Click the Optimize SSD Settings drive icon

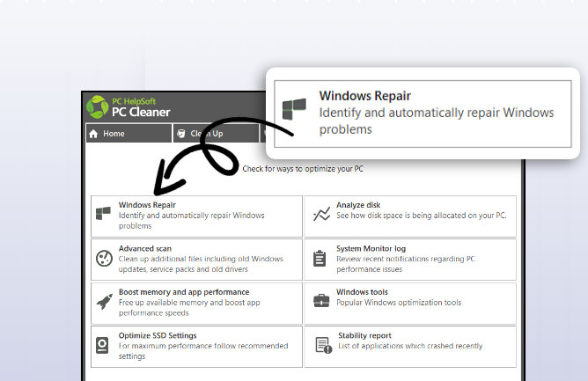tap(104, 344)
